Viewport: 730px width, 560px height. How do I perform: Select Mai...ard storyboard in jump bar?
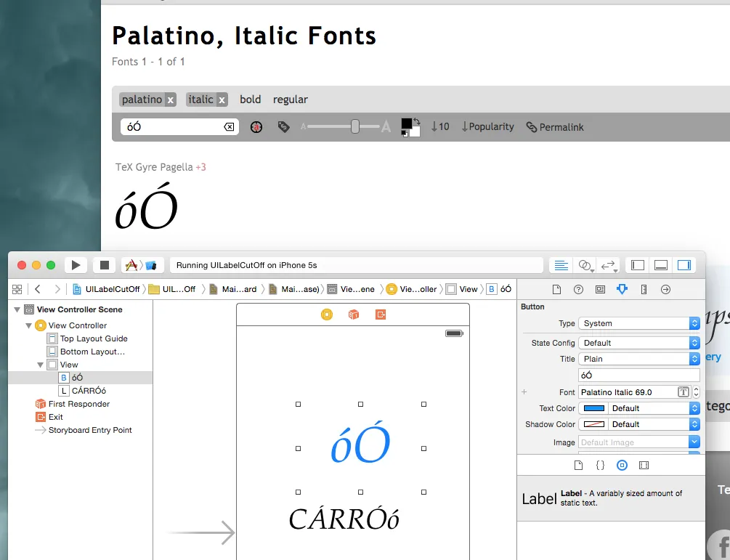[x=233, y=289]
